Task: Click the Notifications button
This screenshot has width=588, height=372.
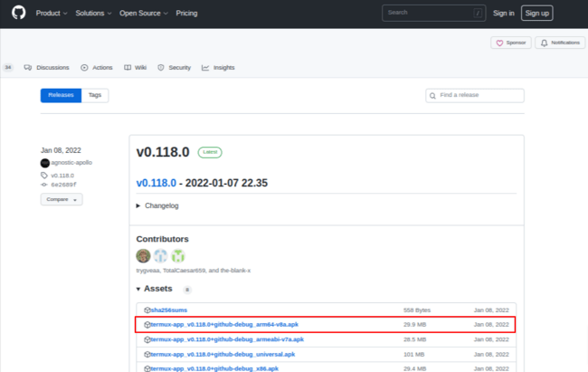Action: click(560, 43)
